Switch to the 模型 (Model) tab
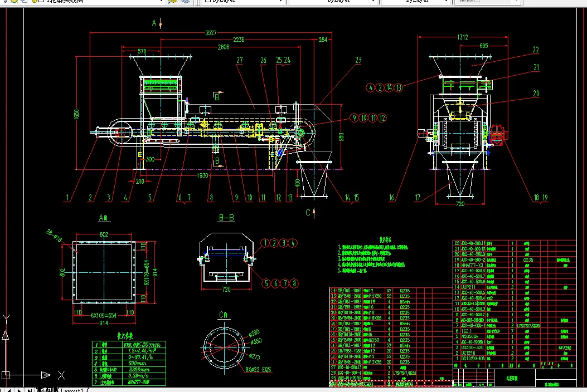 [47, 390]
